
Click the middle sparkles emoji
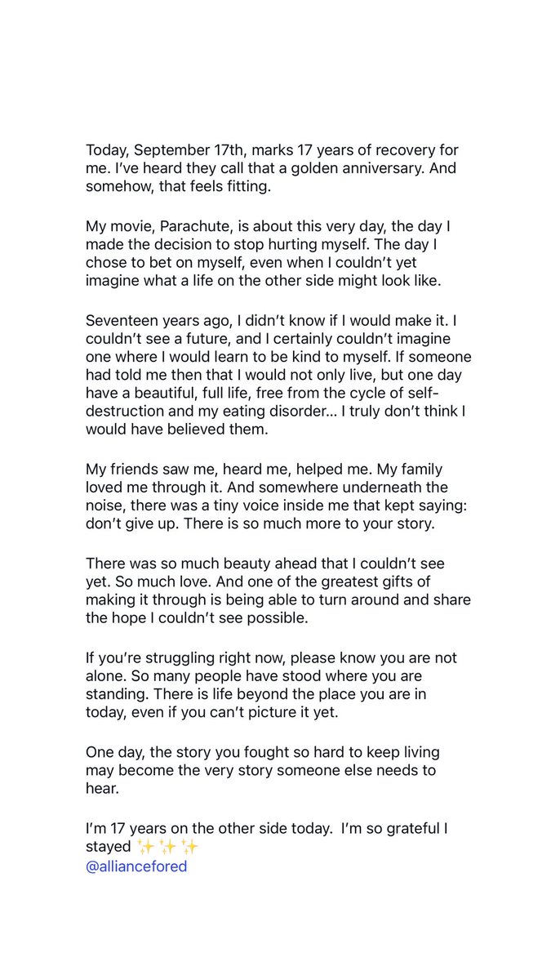pos(167,847)
